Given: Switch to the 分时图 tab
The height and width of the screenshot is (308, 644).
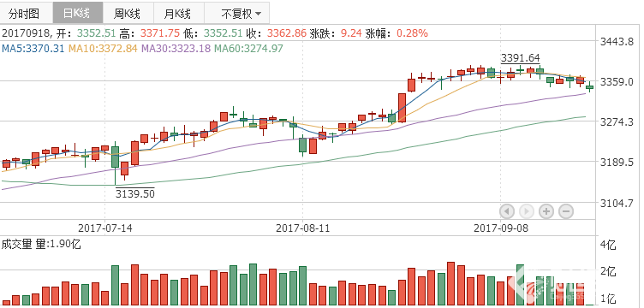Looking at the screenshot, I should [x=25, y=14].
